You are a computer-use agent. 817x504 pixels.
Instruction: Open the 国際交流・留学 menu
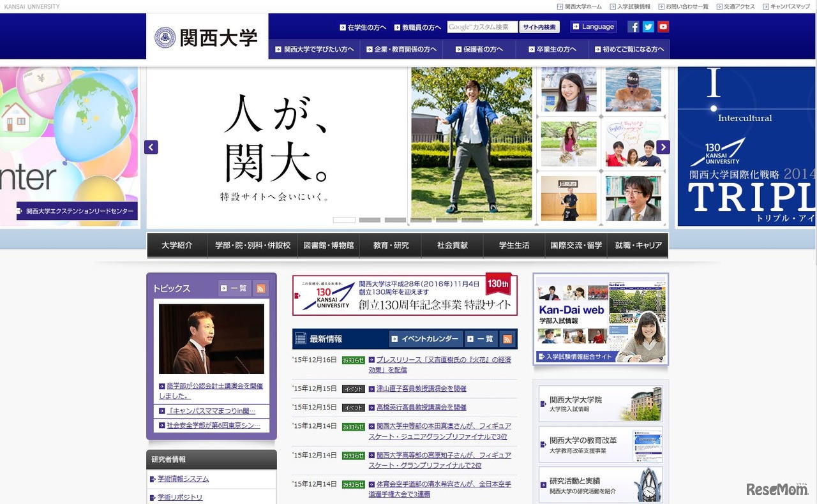576,246
